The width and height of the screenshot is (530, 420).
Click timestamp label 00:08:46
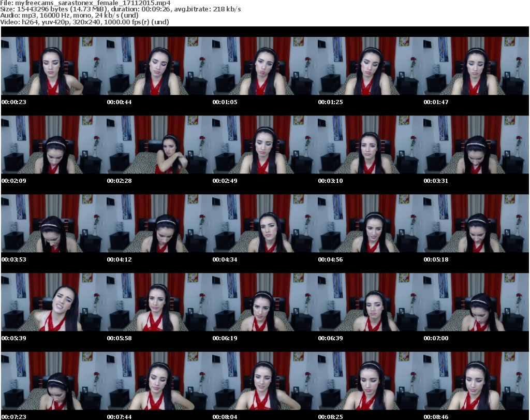pos(436,417)
